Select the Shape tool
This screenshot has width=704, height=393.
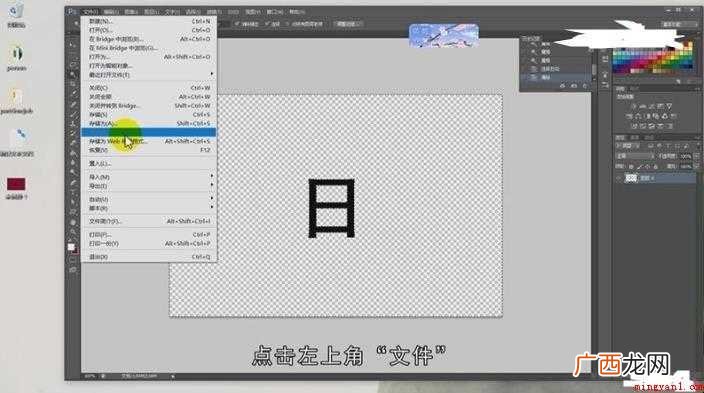[73, 212]
